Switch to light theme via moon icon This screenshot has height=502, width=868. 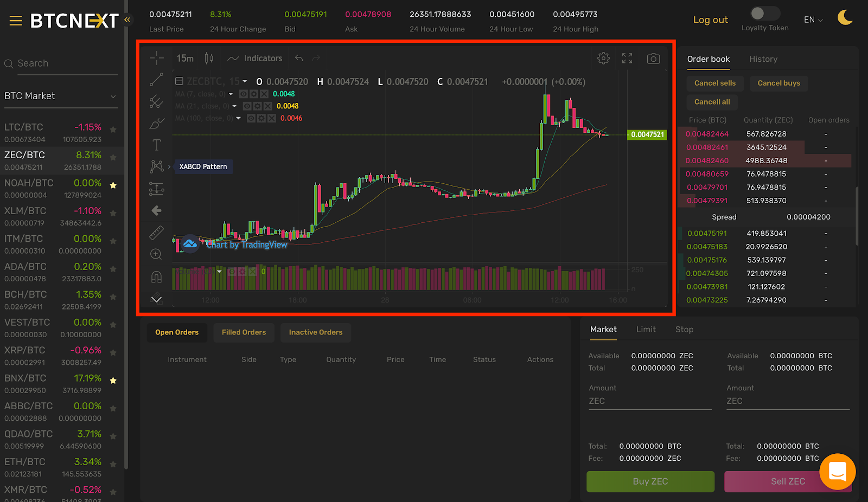[x=845, y=18]
